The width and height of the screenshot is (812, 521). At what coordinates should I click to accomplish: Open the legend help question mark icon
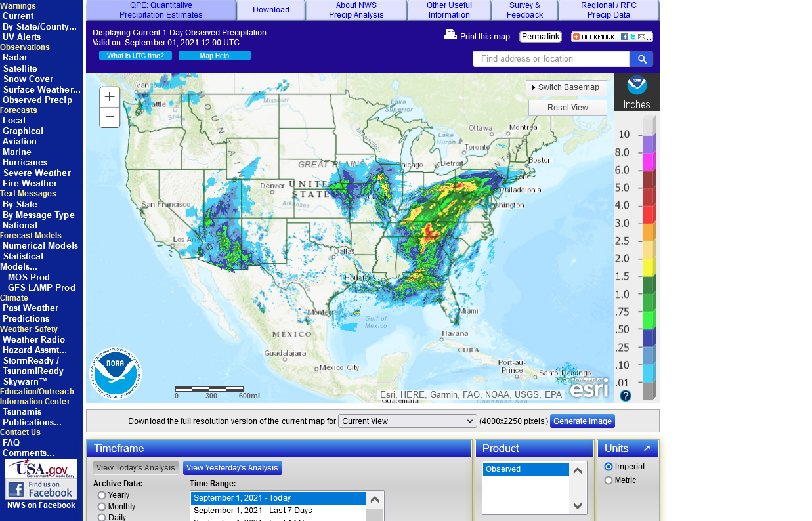coord(626,396)
